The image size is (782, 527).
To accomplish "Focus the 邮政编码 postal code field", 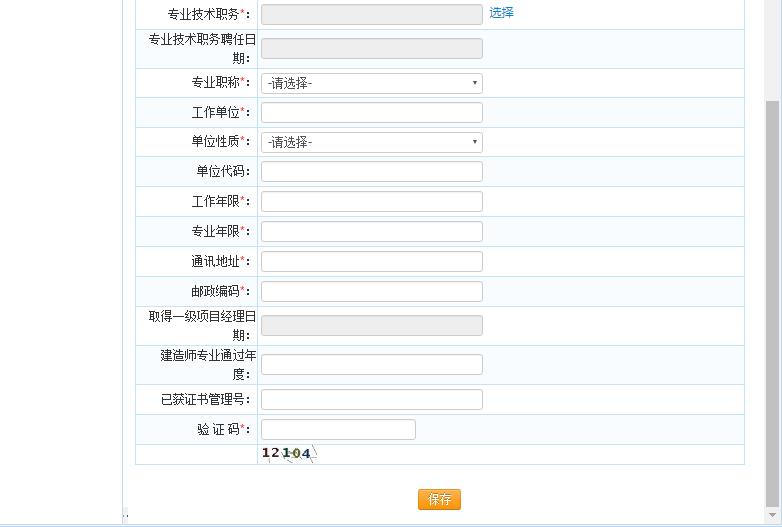I will (371, 291).
